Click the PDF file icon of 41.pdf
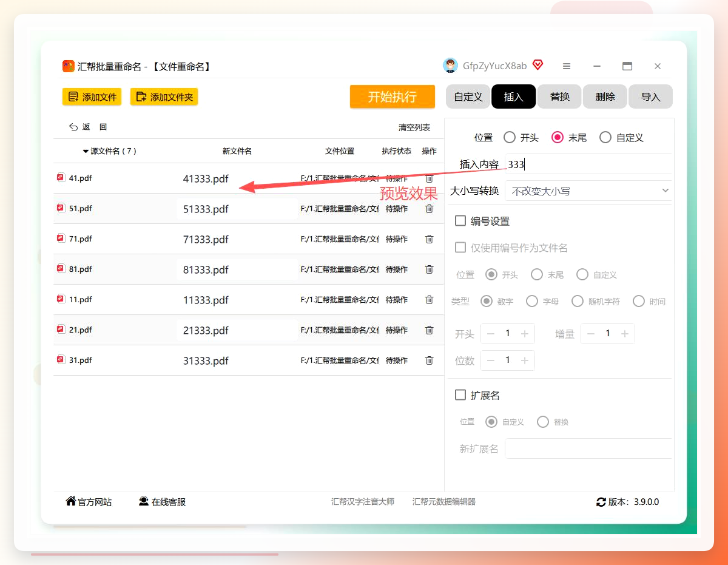Viewport: 728px width, 565px height. click(x=61, y=178)
